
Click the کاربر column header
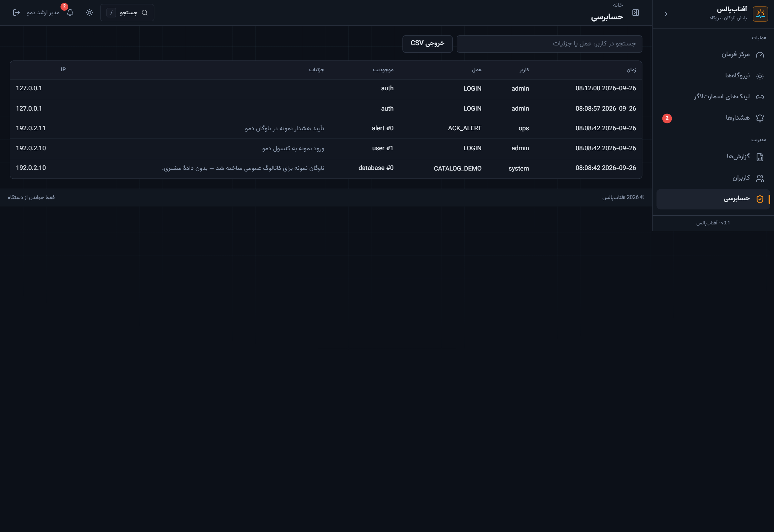point(524,70)
